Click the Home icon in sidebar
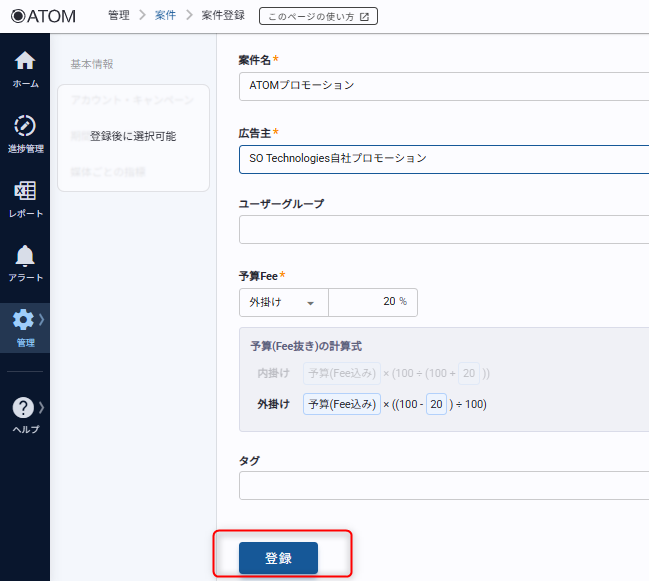 point(25,61)
